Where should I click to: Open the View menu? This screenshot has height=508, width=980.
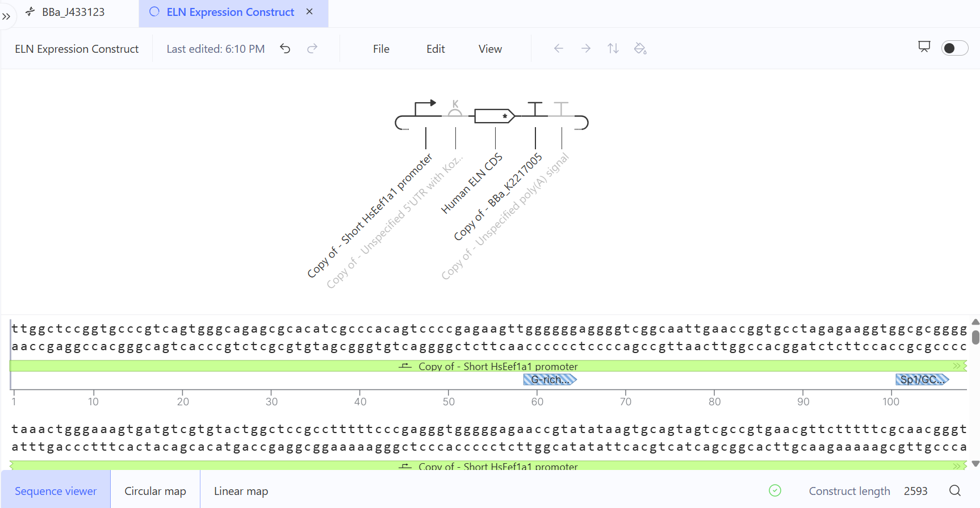click(490, 49)
